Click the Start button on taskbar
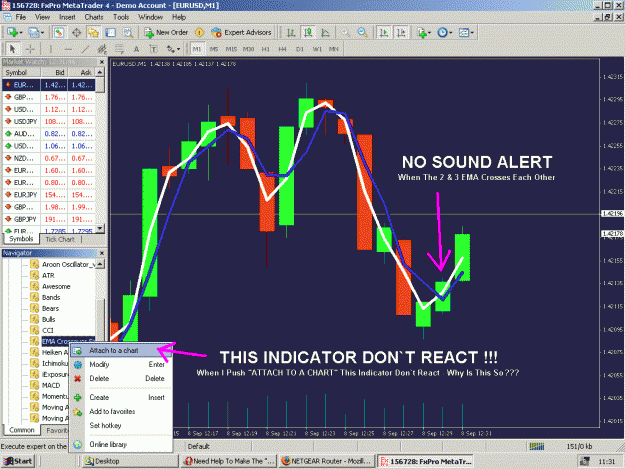Image resolution: width=625 pixels, height=469 pixels. point(18,461)
